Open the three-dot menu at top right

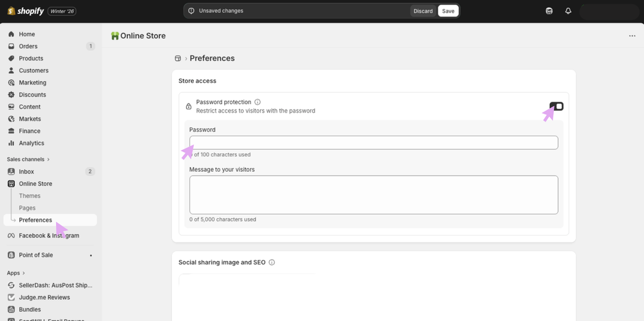pyautogui.click(x=632, y=36)
